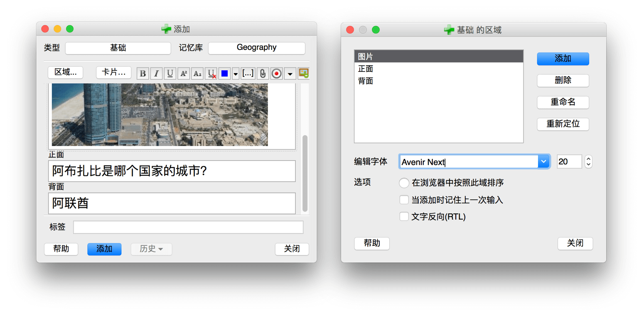Screen dimensions: 644x316
Task: Click the blue 添加 button in fields window
Action: tap(563, 59)
